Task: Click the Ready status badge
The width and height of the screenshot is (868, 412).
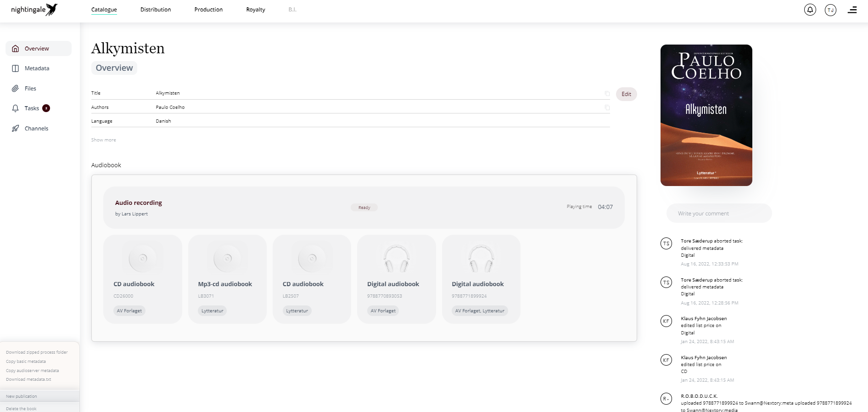Action: [364, 208]
